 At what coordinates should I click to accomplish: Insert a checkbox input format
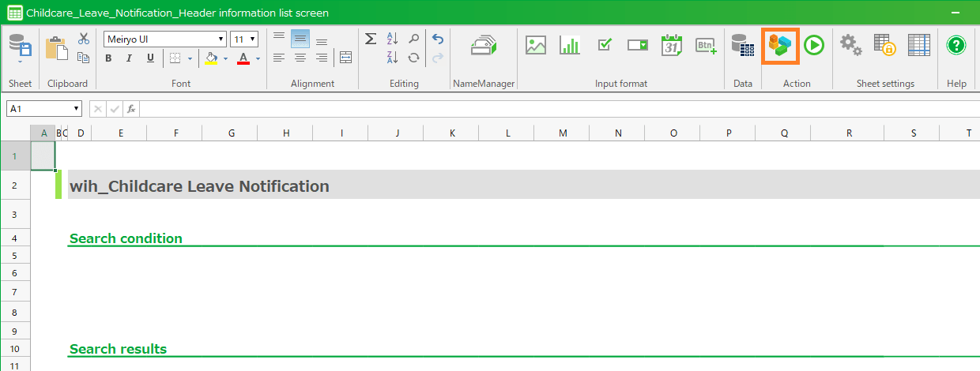(x=604, y=46)
